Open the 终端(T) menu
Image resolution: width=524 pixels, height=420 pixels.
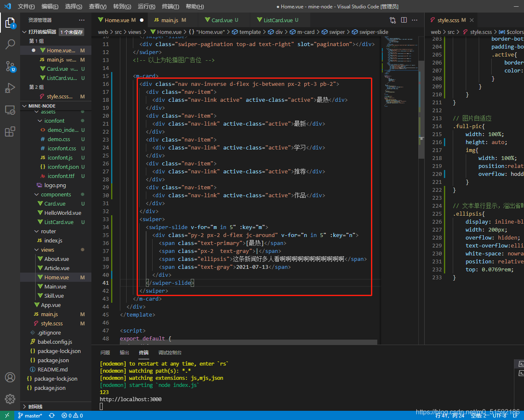pos(171,6)
